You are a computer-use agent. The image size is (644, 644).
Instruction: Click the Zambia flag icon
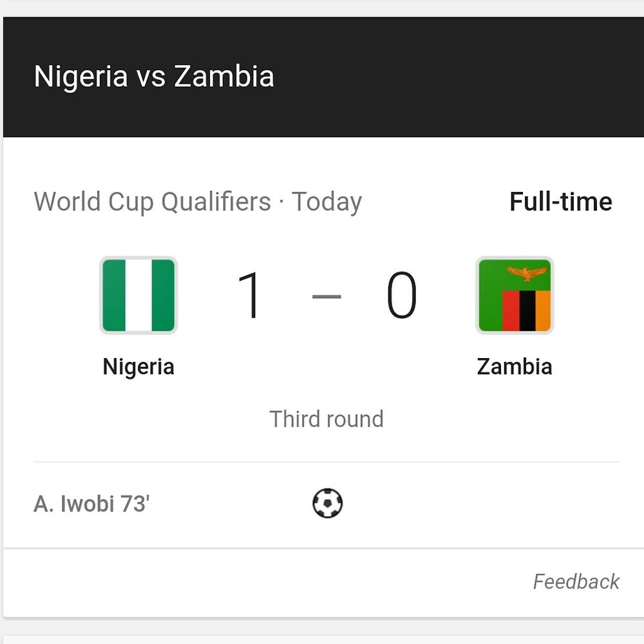tap(515, 295)
